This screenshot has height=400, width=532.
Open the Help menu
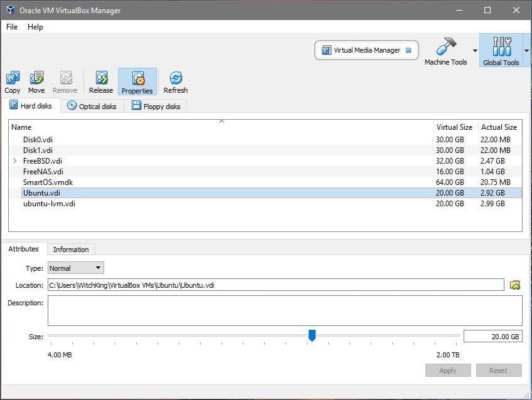click(x=36, y=27)
